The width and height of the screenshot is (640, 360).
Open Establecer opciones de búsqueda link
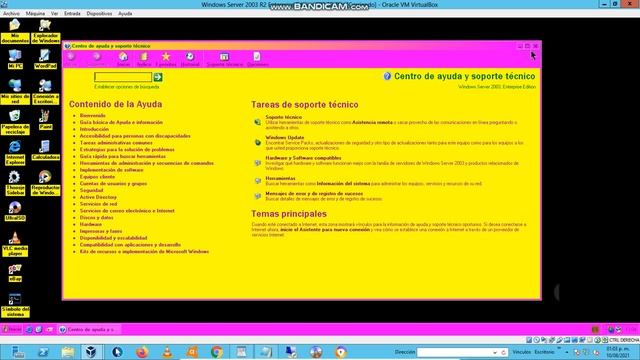click(127, 87)
